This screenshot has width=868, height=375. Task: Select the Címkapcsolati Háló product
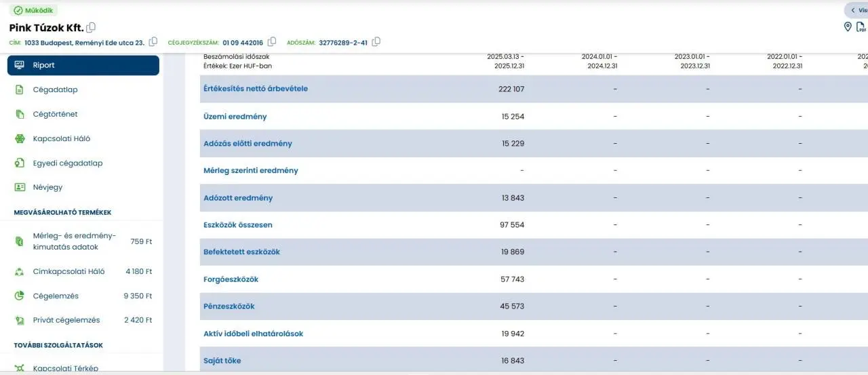(83, 271)
